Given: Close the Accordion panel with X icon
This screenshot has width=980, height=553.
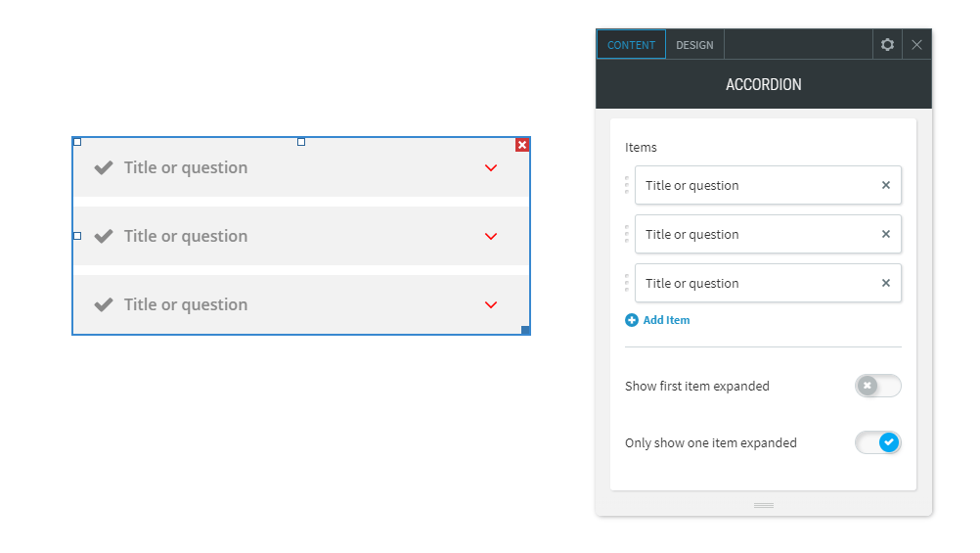Looking at the screenshot, I should (916, 44).
